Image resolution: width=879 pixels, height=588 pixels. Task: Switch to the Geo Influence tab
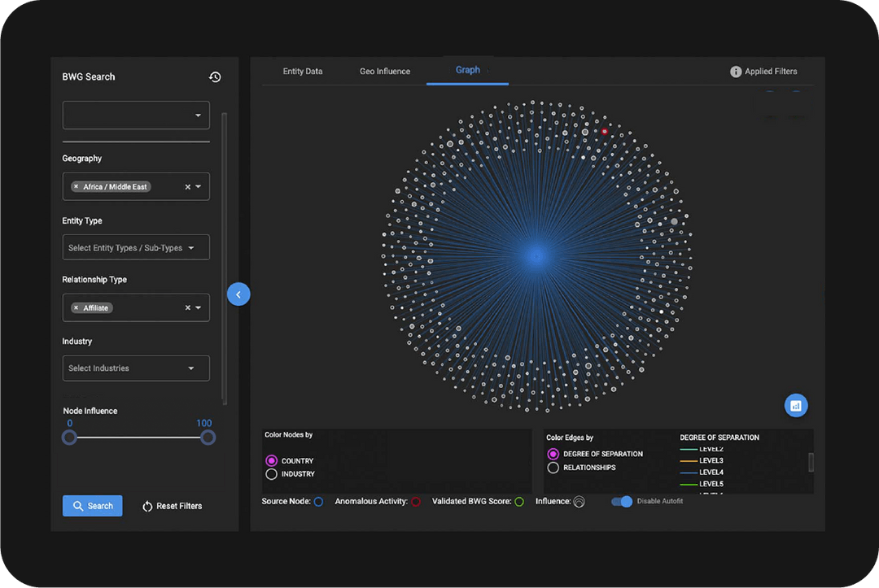(384, 71)
